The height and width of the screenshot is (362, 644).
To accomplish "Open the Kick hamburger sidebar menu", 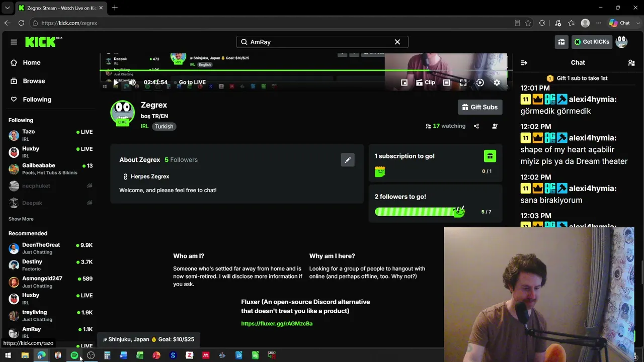I will (14, 42).
